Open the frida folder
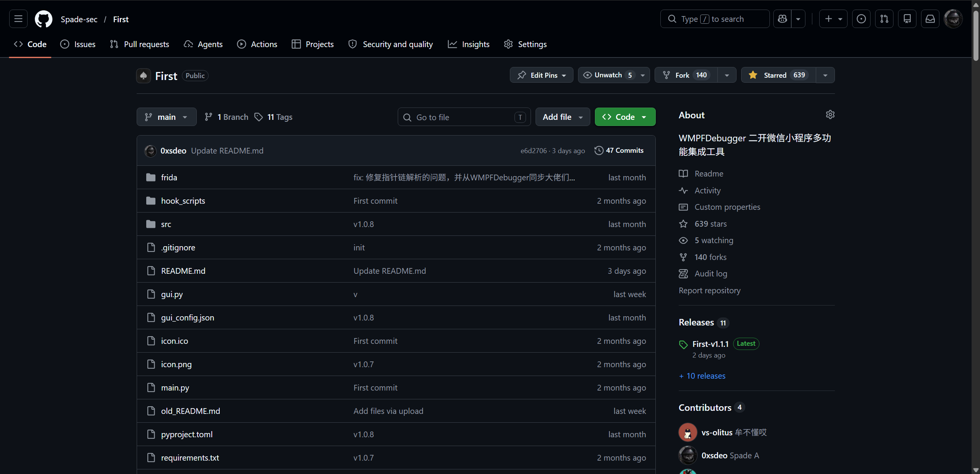This screenshot has width=980, height=474. coord(169,177)
